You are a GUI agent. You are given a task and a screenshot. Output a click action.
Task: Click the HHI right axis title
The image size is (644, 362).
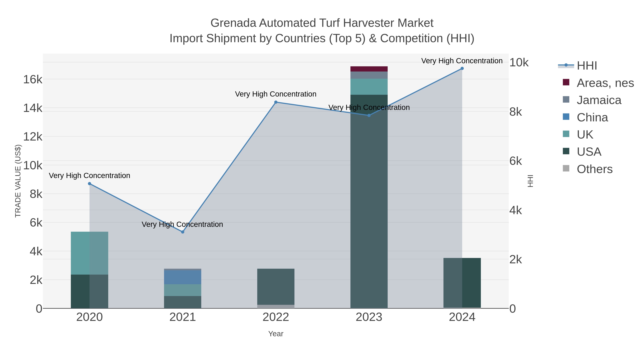coord(530,181)
